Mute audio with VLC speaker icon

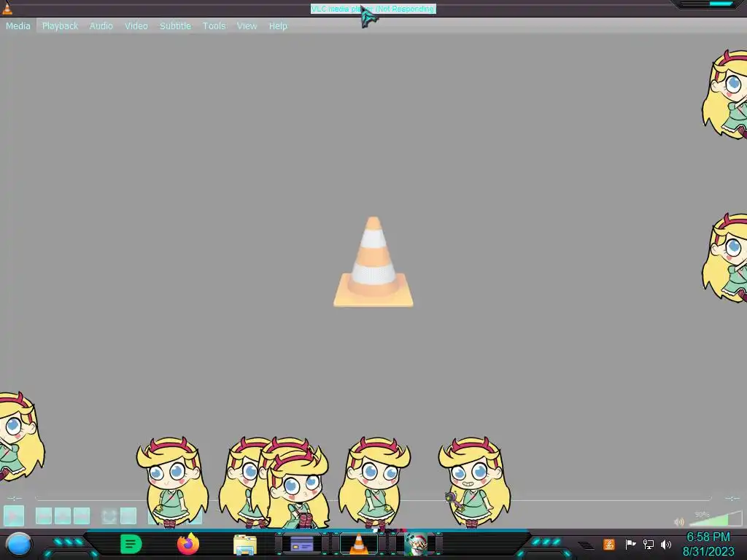tap(679, 521)
